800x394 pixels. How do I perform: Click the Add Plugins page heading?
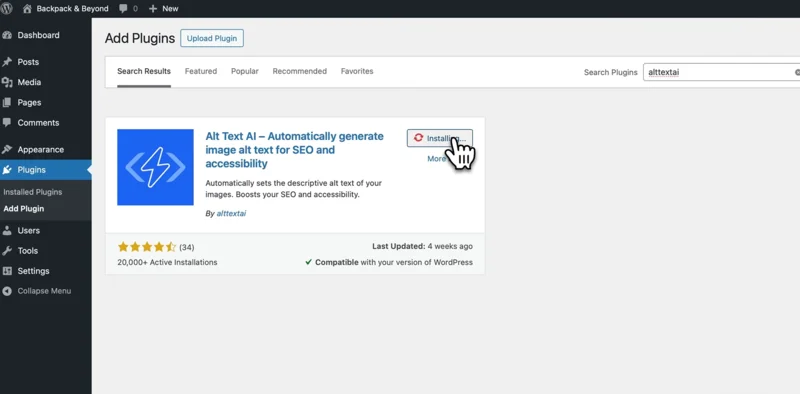[140, 38]
